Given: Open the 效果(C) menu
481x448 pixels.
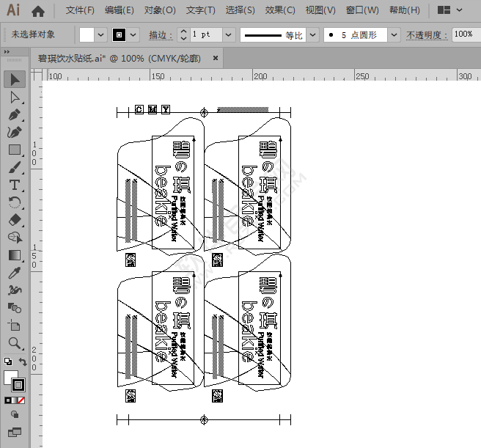Looking at the screenshot, I should (x=280, y=10).
